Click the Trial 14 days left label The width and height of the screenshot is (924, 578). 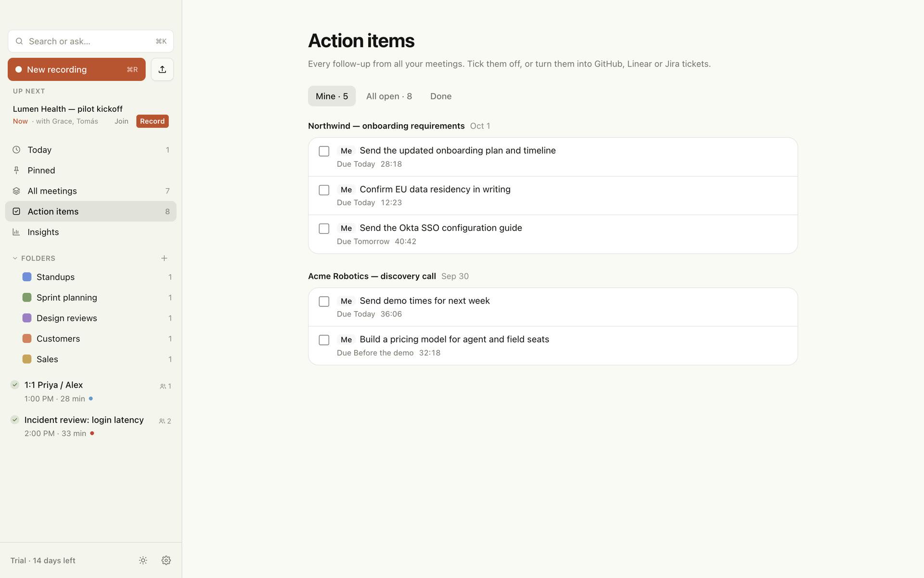(x=43, y=560)
